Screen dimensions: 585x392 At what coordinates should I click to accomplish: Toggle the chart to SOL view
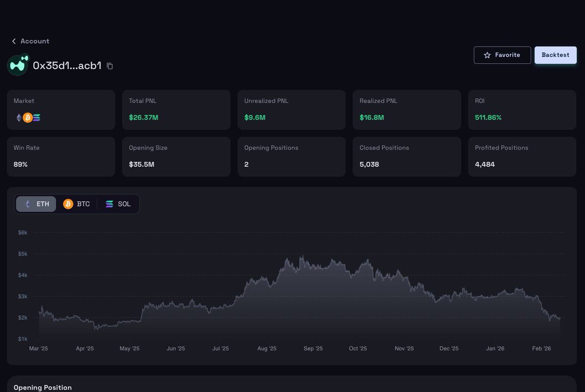tap(118, 204)
